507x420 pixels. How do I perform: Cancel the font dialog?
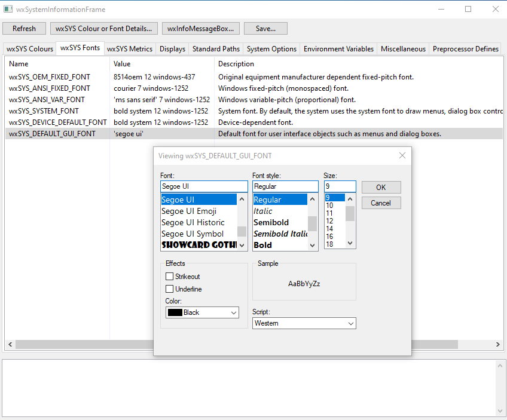coord(381,203)
